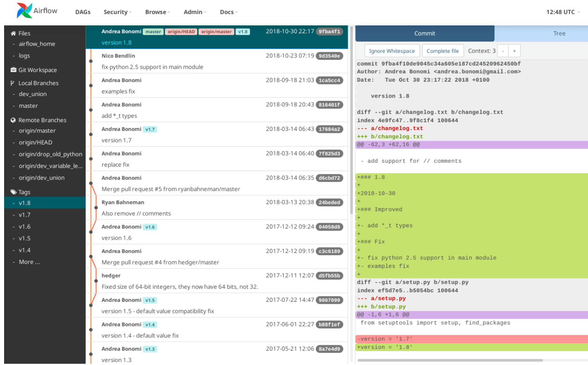Viewport: 588px width, 365px height.
Task: Open the Admin dropdown menu
Action: click(195, 12)
